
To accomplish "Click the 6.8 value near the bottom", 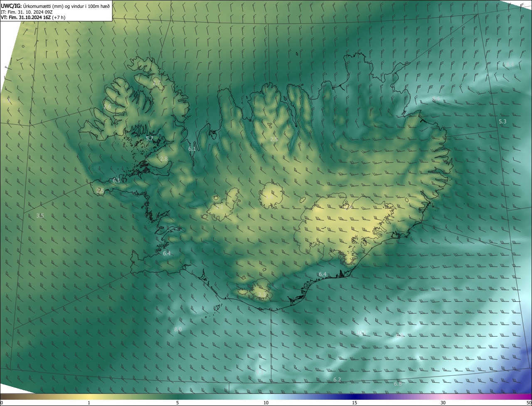I will (398, 384).
